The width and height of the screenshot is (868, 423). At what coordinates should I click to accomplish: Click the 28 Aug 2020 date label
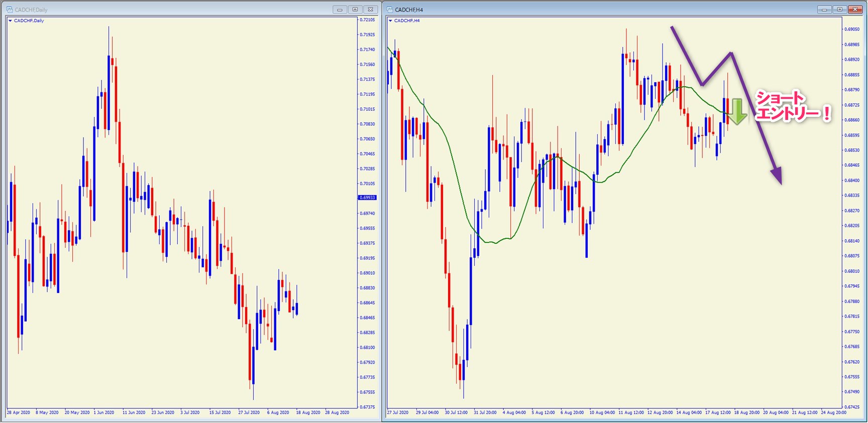pyautogui.click(x=337, y=412)
